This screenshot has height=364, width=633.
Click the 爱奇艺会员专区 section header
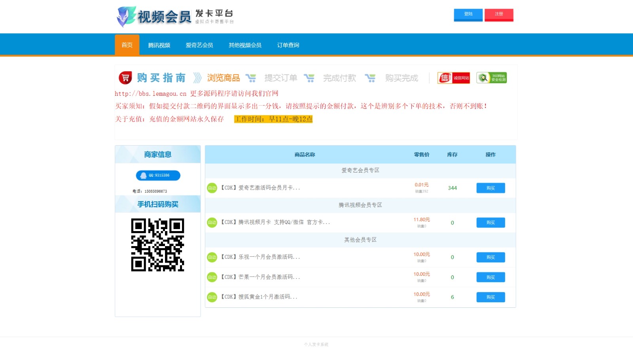pos(360,170)
